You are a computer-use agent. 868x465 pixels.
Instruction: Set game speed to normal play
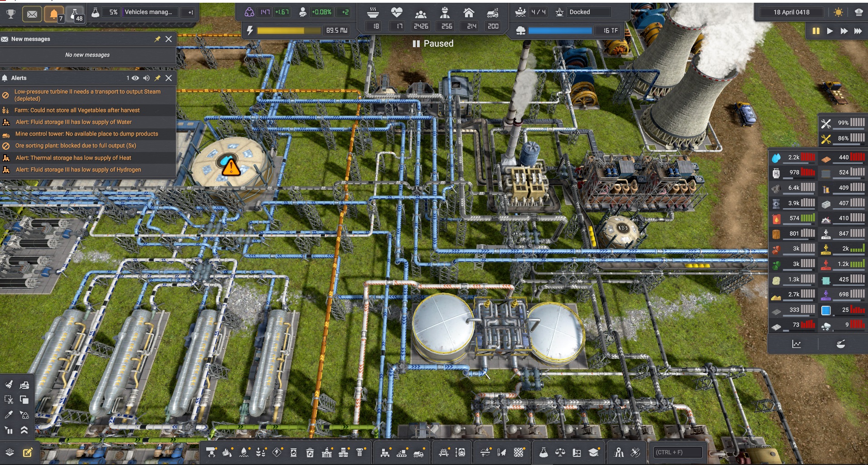pos(830,31)
